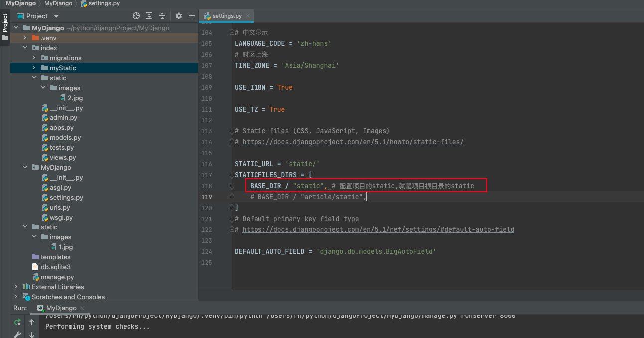Select apps.py file
This screenshot has width=644, height=338.
(x=57, y=127)
